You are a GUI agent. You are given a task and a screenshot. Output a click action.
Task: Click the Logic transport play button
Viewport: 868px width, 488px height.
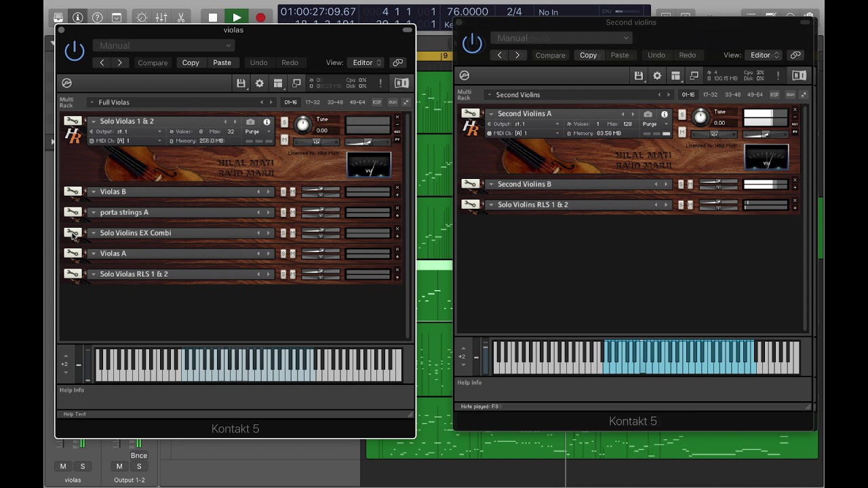236,18
